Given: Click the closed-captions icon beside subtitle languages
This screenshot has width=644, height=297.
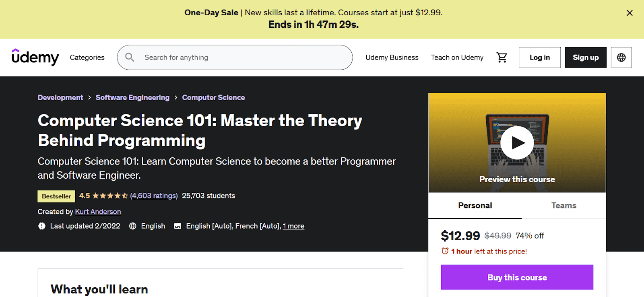Looking at the screenshot, I should [177, 226].
